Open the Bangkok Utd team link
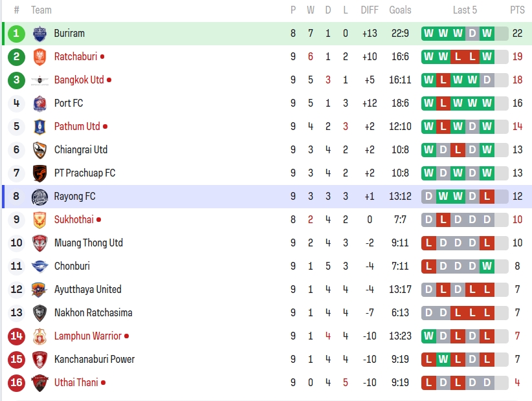This screenshot has height=401, width=532. (79, 80)
